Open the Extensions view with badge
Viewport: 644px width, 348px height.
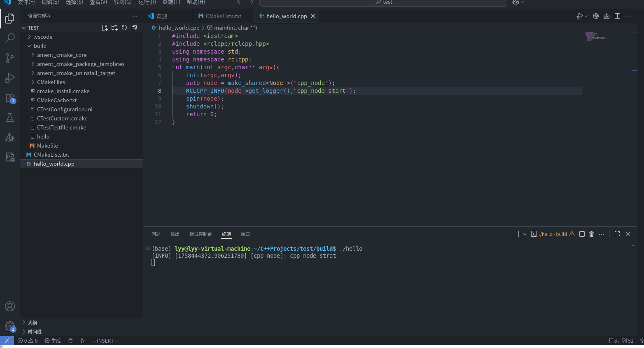[10, 98]
